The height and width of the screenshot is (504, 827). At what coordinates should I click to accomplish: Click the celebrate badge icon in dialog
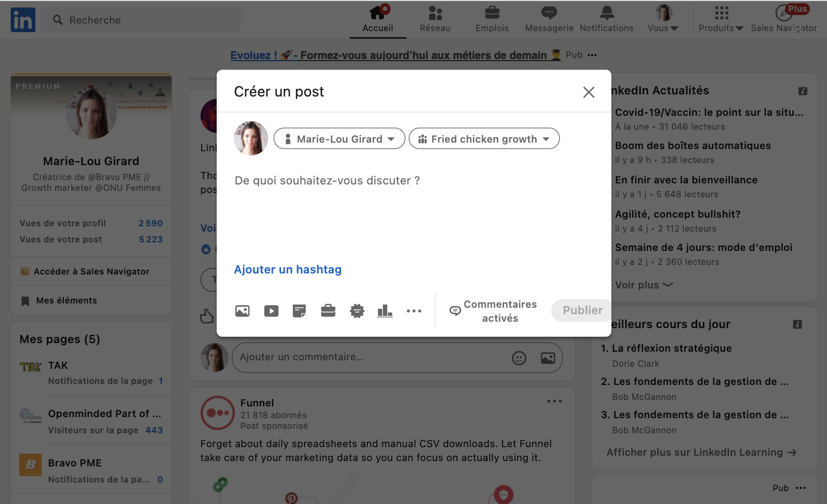pyautogui.click(x=357, y=311)
